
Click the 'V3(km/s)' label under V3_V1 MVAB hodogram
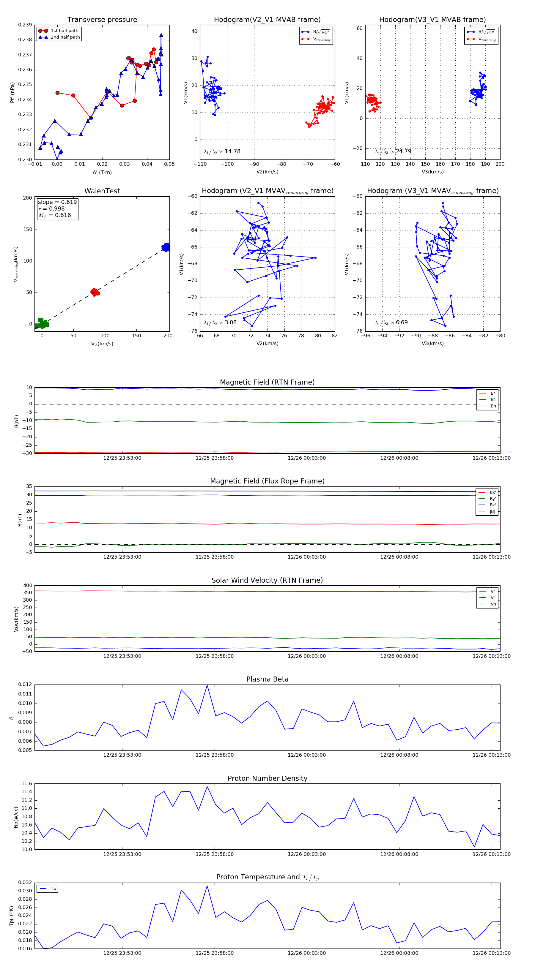[x=432, y=172]
